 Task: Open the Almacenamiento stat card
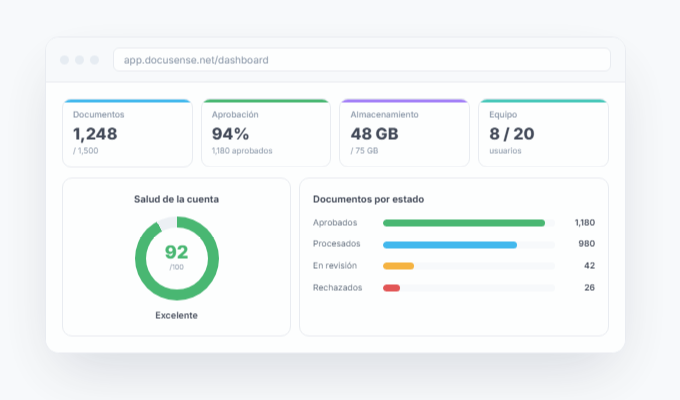pyautogui.click(x=404, y=133)
